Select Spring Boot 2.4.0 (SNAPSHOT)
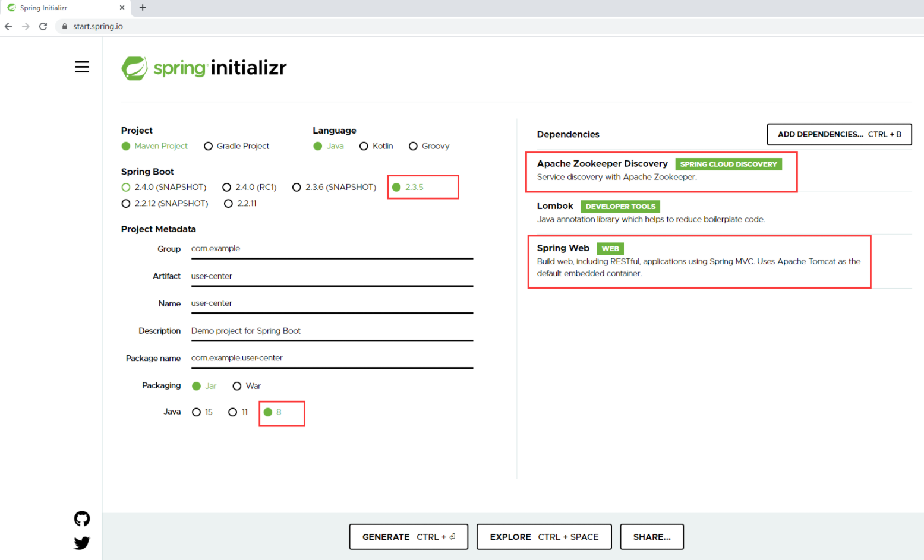924x560 pixels. [x=164, y=187]
